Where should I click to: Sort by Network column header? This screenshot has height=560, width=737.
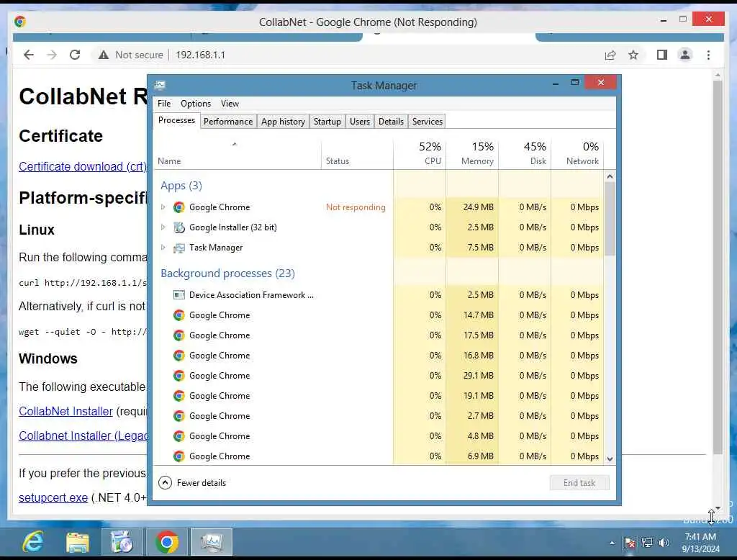(x=578, y=155)
